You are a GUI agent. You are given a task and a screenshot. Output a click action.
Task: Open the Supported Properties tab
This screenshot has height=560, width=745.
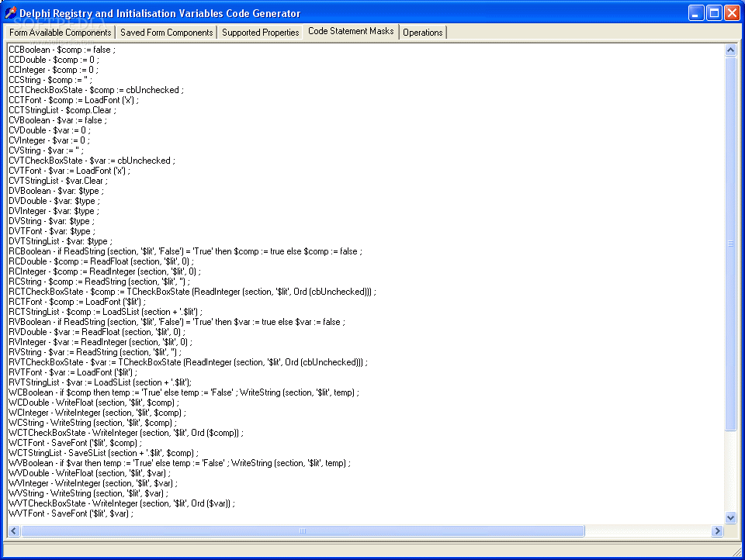pos(261,33)
